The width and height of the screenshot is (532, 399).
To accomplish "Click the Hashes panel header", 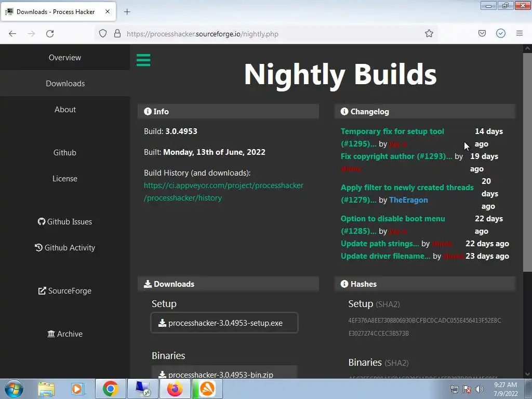I will tap(425, 284).
